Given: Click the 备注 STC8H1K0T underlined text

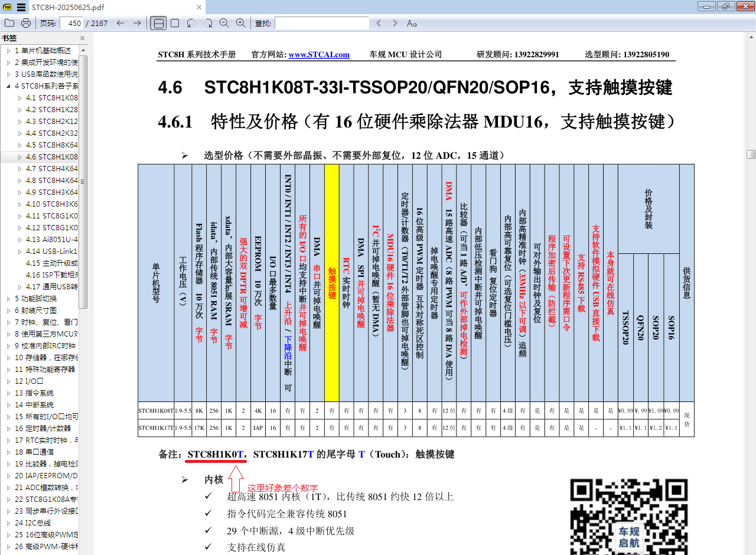Looking at the screenshot, I should click(216, 455).
